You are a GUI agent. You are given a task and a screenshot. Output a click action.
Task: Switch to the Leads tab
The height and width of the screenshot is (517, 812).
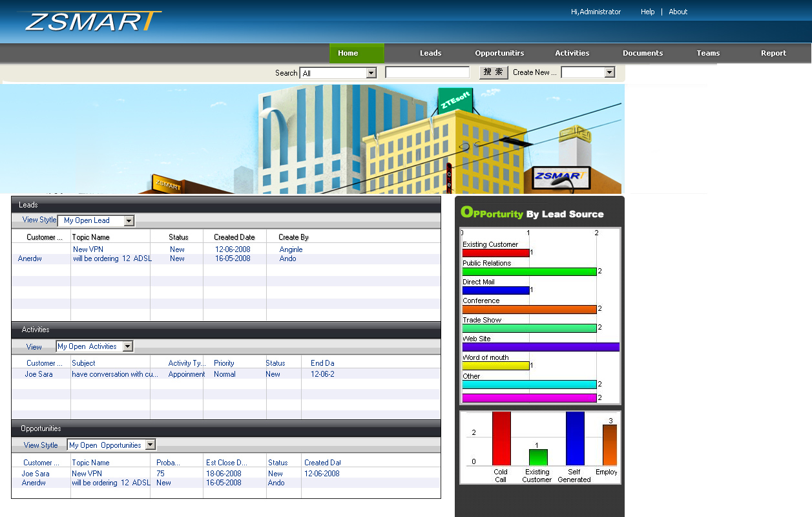(430, 53)
